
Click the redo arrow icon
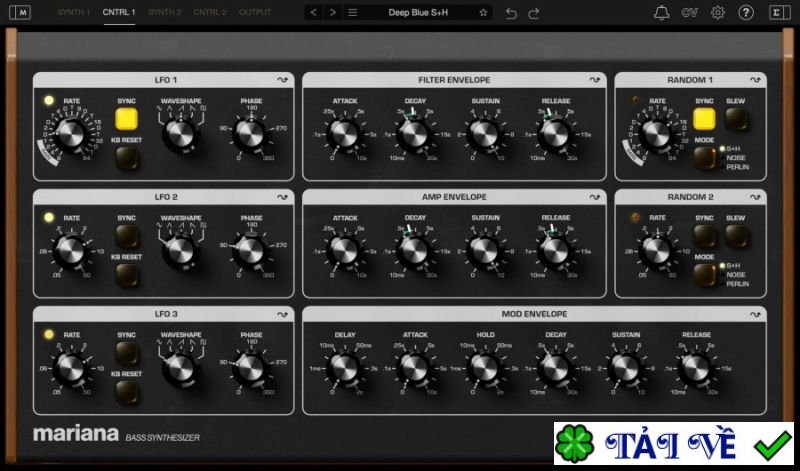534,13
